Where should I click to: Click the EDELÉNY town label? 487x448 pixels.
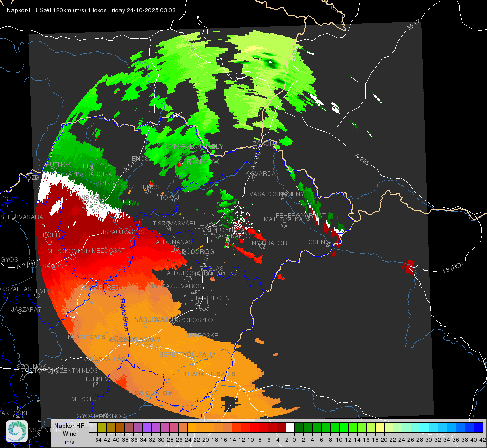coord(97,166)
